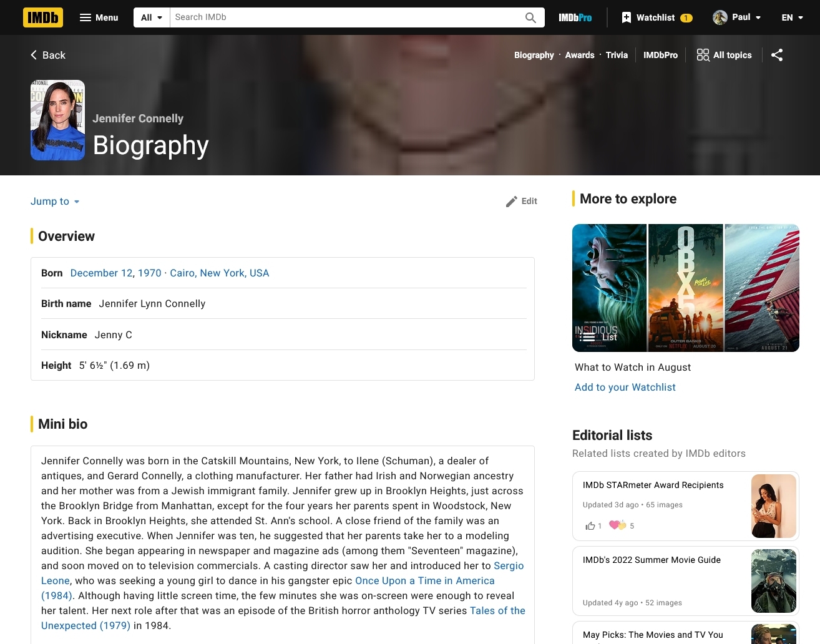Expand the Jump to dropdown
The height and width of the screenshot is (644, 820).
56,201
